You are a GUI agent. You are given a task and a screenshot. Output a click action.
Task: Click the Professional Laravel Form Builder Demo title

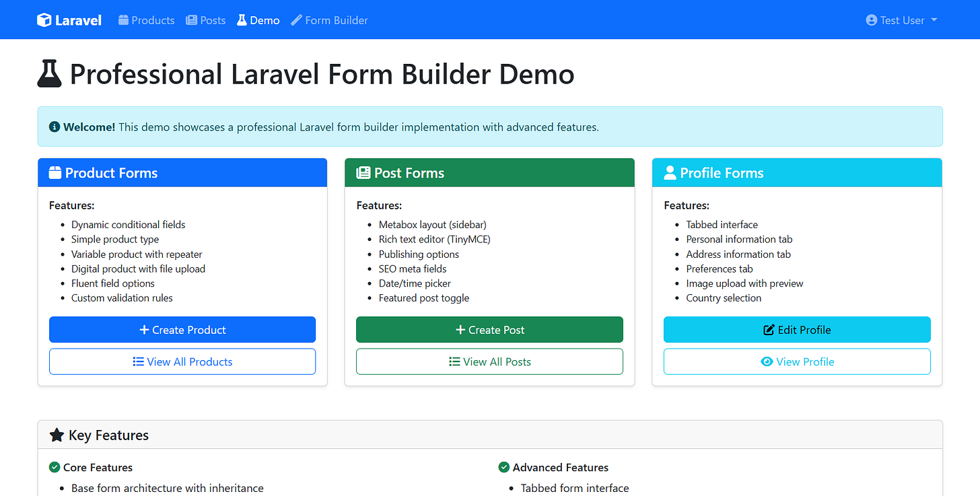(322, 74)
